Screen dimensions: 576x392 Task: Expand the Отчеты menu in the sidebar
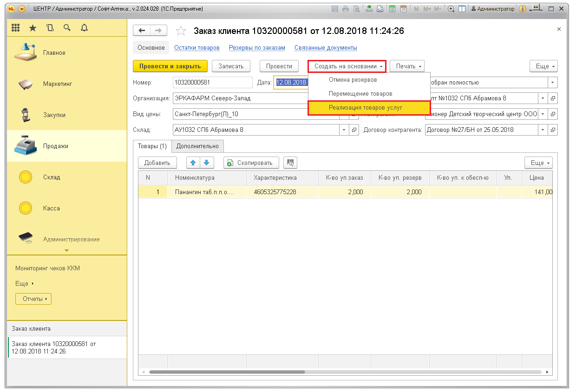coord(33,299)
